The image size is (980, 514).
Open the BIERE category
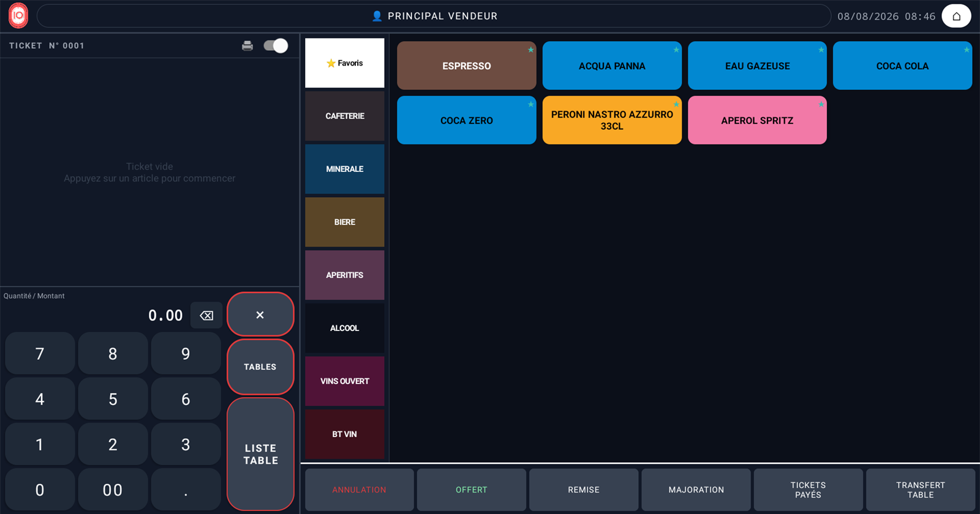(345, 222)
